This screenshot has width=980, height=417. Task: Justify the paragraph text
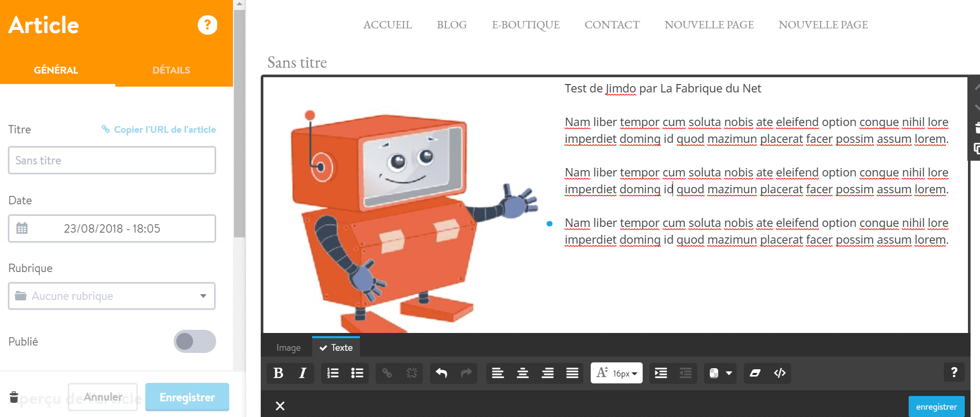[x=572, y=373]
